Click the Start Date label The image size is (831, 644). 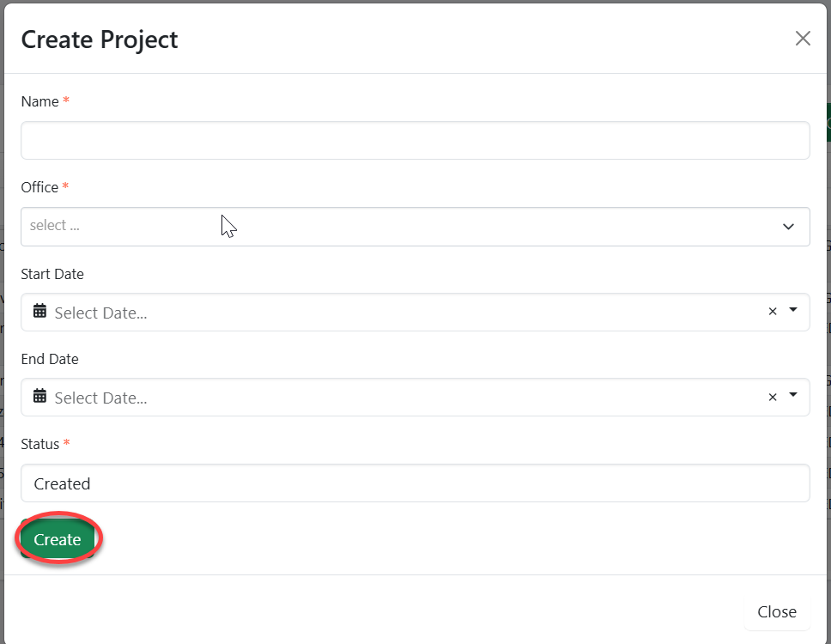pos(52,274)
